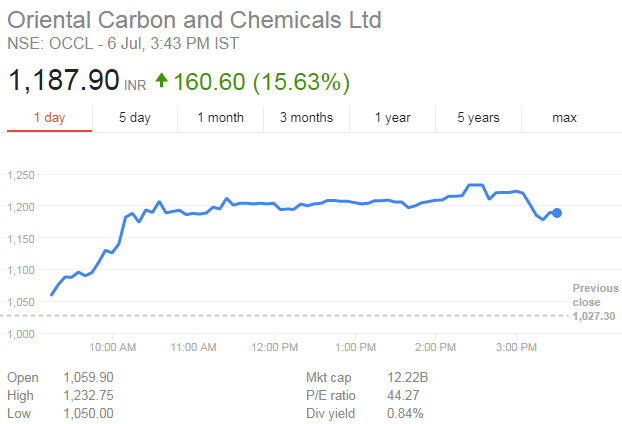Image resolution: width=622 pixels, height=424 pixels.
Task: Select the 1 day tab
Action: click(x=49, y=118)
